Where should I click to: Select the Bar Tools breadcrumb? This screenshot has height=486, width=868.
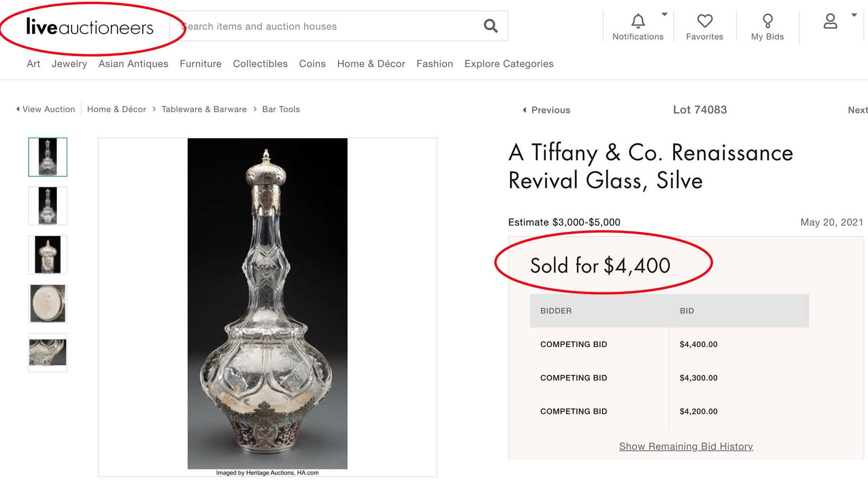click(280, 109)
